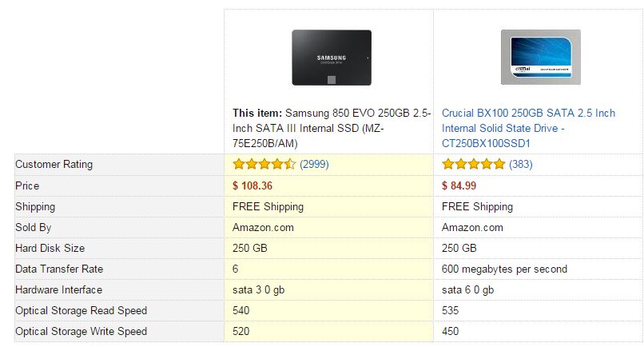Click the Crucial BX100 star rating
Image resolution: width=644 pixels, height=347 pixels.
[x=473, y=165]
